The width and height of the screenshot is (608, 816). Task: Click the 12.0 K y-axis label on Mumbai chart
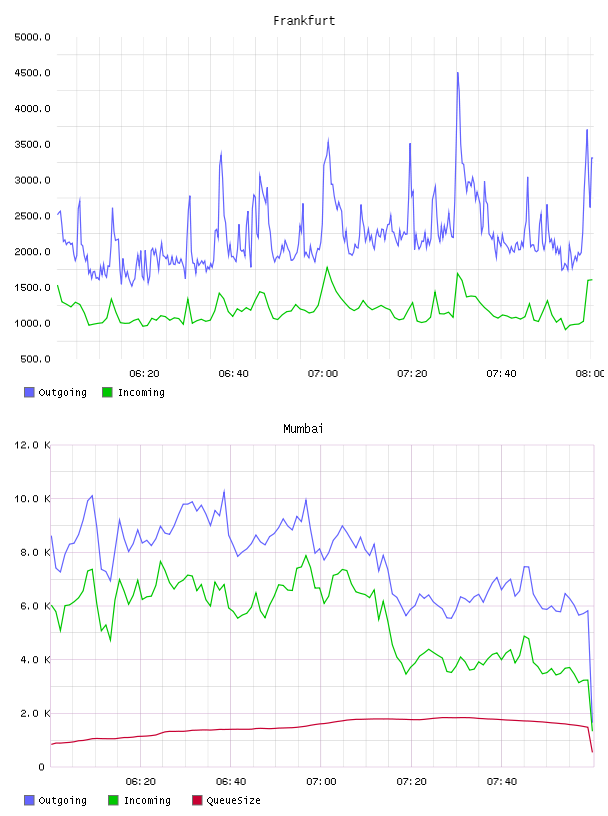click(32, 445)
